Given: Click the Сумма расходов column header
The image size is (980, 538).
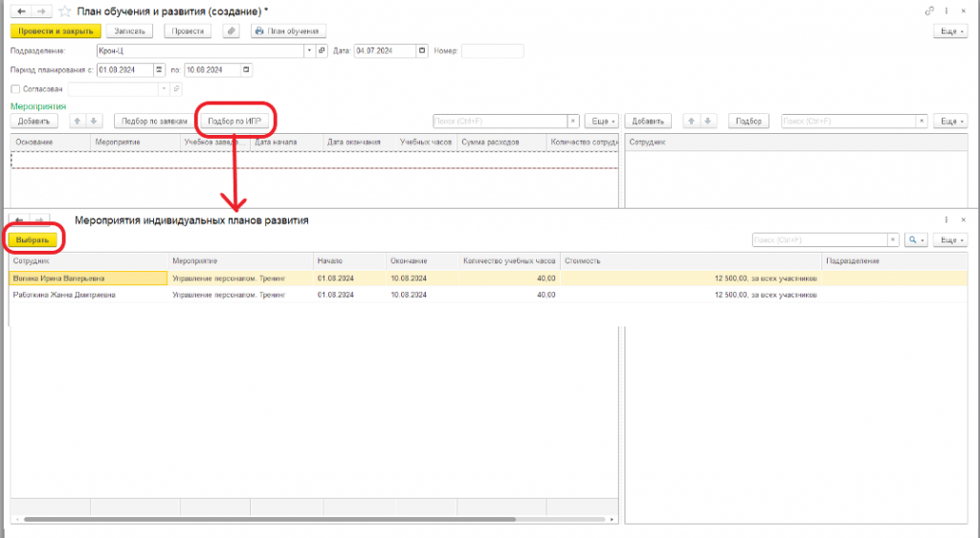Looking at the screenshot, I should (x=501, y=143).
